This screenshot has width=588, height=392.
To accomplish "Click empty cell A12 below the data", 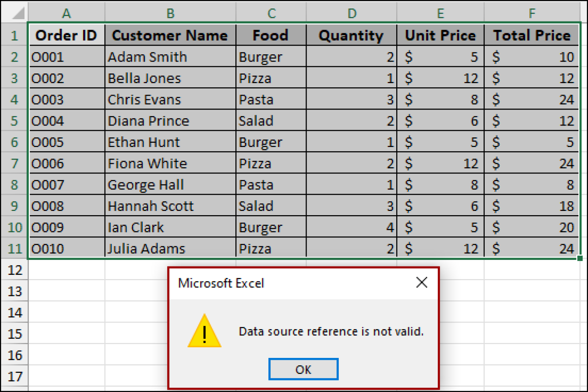I will tap(67, 270).
